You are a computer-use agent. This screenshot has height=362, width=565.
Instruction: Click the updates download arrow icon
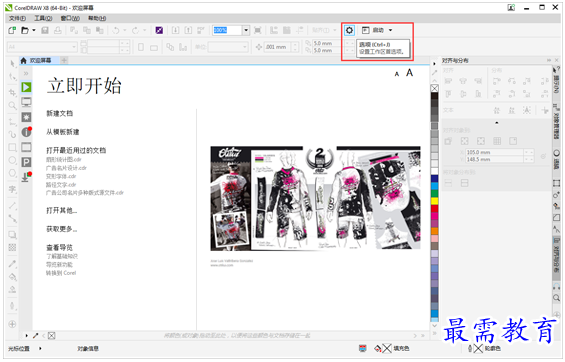26,177
